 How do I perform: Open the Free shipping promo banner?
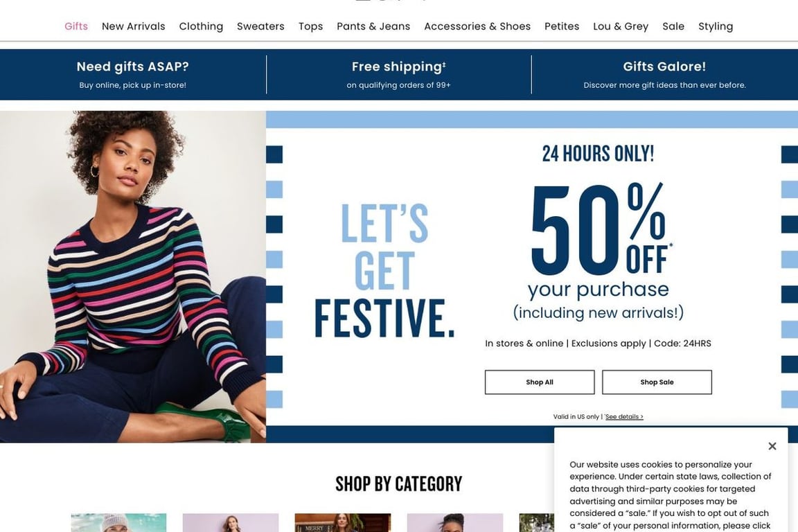pos(398,74)
